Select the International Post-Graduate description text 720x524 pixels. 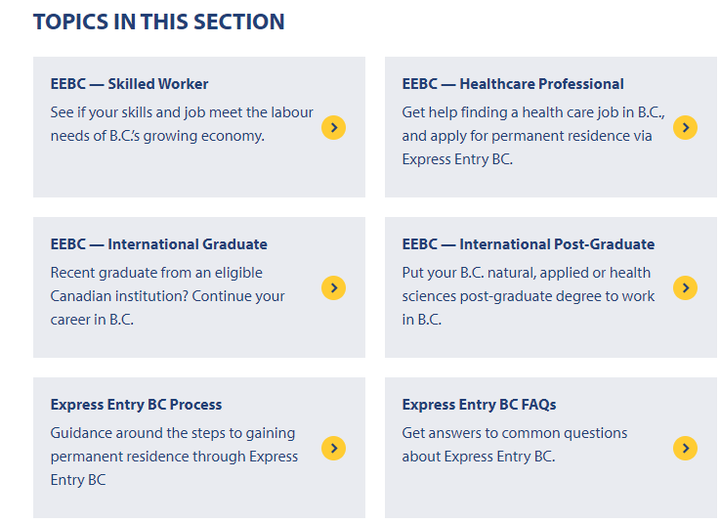(529, 296)
